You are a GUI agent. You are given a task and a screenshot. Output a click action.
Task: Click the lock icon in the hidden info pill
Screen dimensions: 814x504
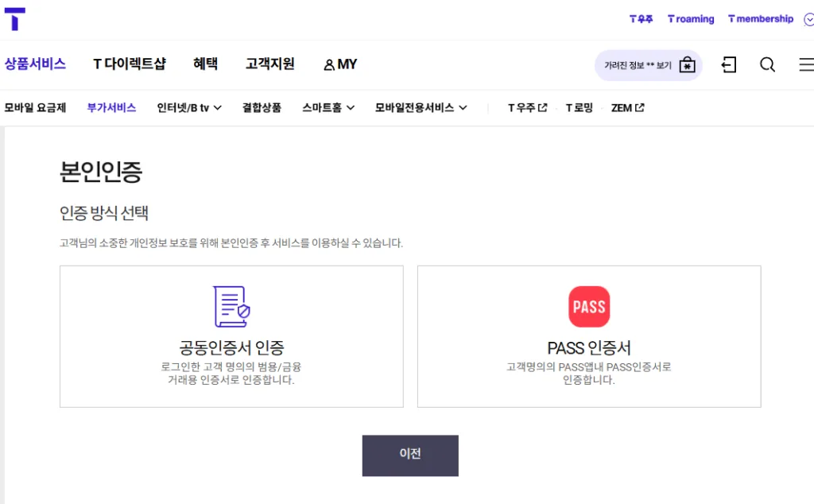coord(688,65)
